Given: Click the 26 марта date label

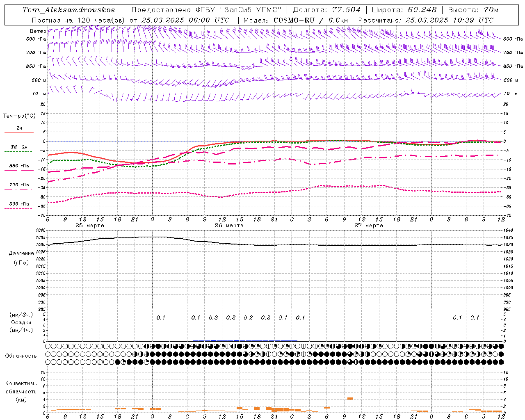Looking at the screenshot, I should [x=229, y=226].
